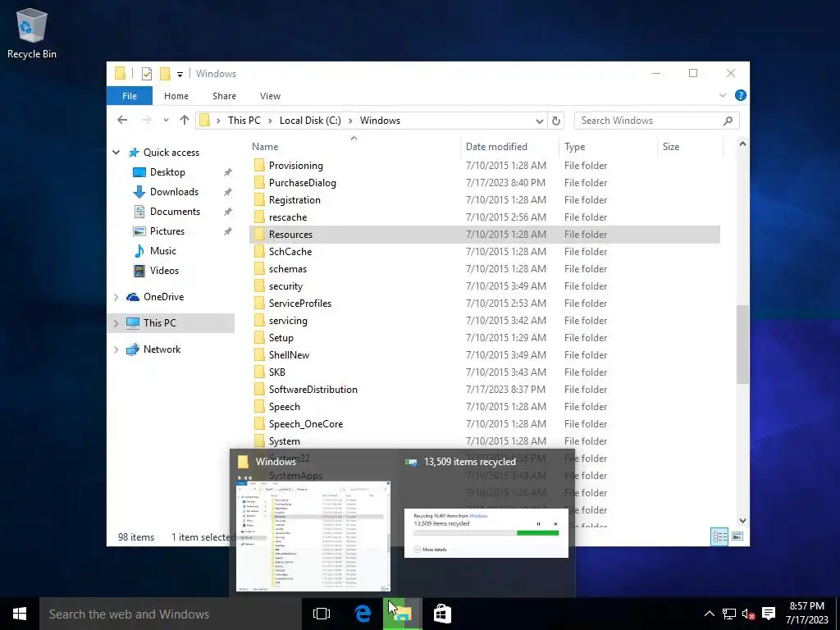Expand the OneDrive tree node

[x=116, y=297]
